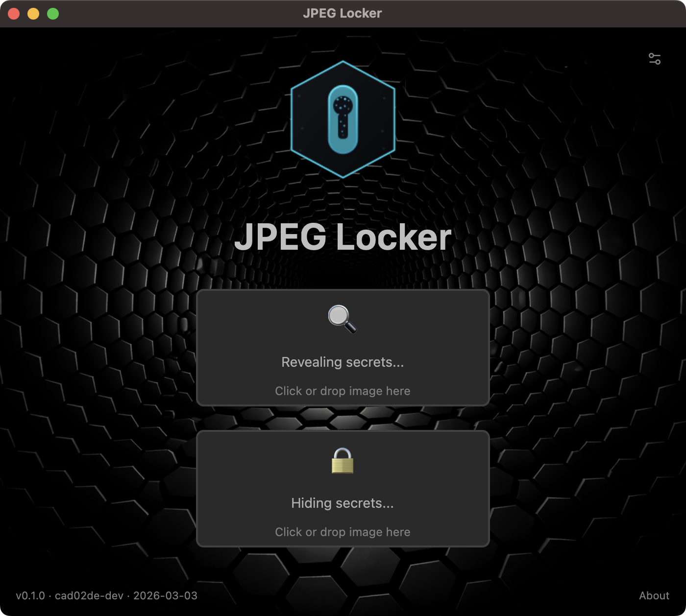Click "Click or drop image here" under Revealing secrets

pos(343,391)
